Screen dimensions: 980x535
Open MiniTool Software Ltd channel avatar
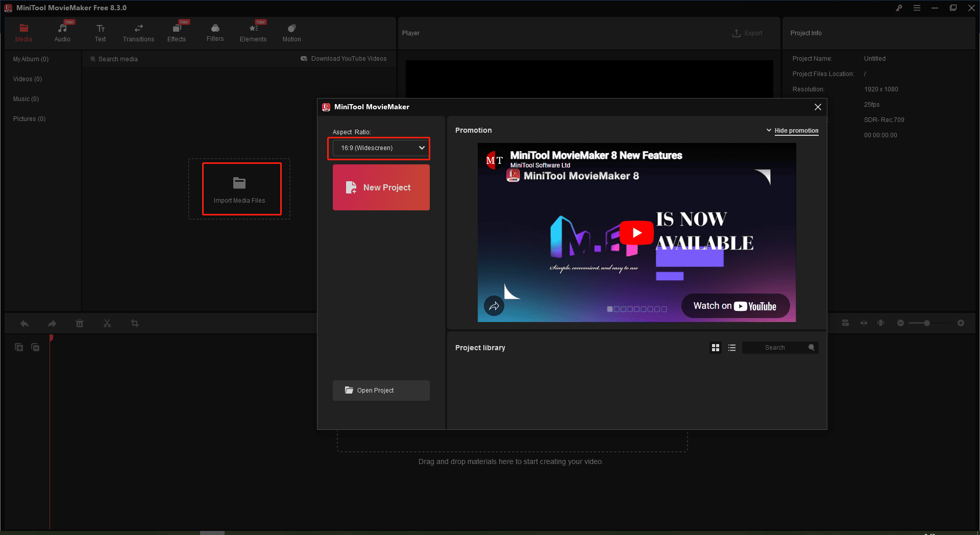[494, 160]
